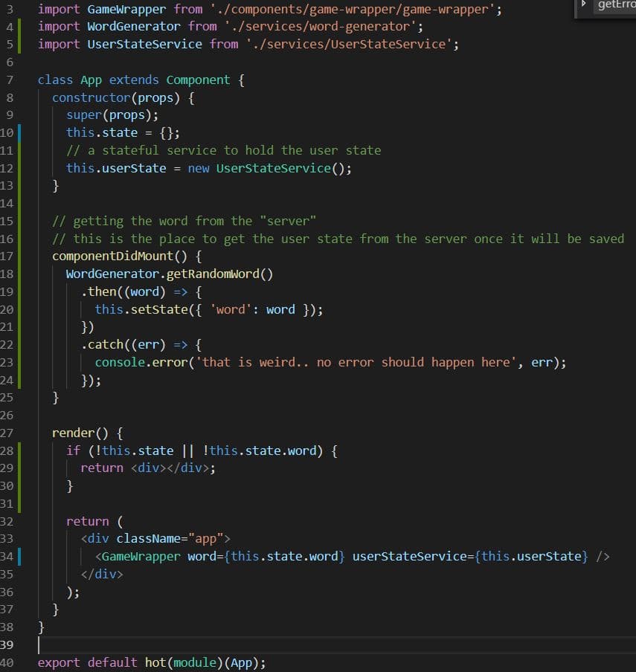
Task: Click string 'that is weird.. no error should happen here'
Action: point(356,363)
